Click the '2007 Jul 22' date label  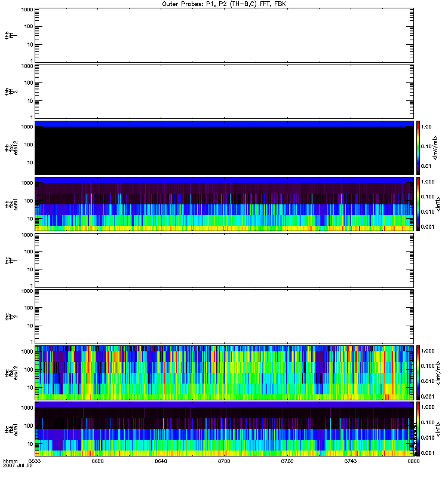[x=16, y=466]
